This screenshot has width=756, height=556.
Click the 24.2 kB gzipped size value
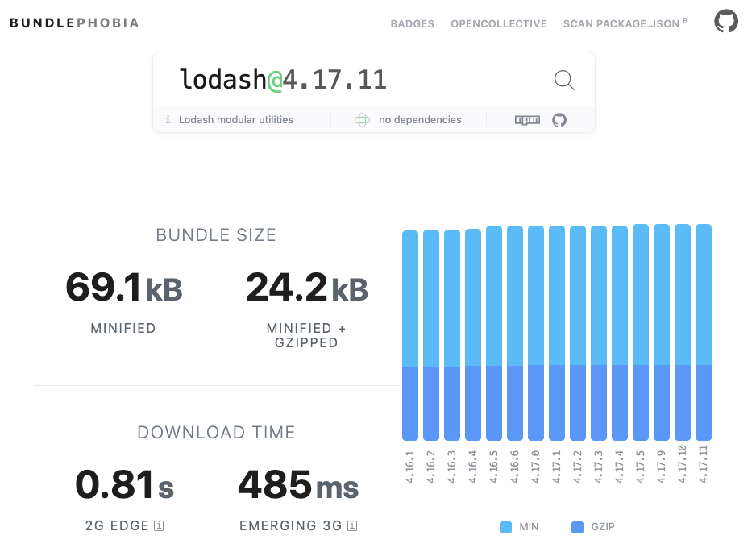(x=307, y=288)
